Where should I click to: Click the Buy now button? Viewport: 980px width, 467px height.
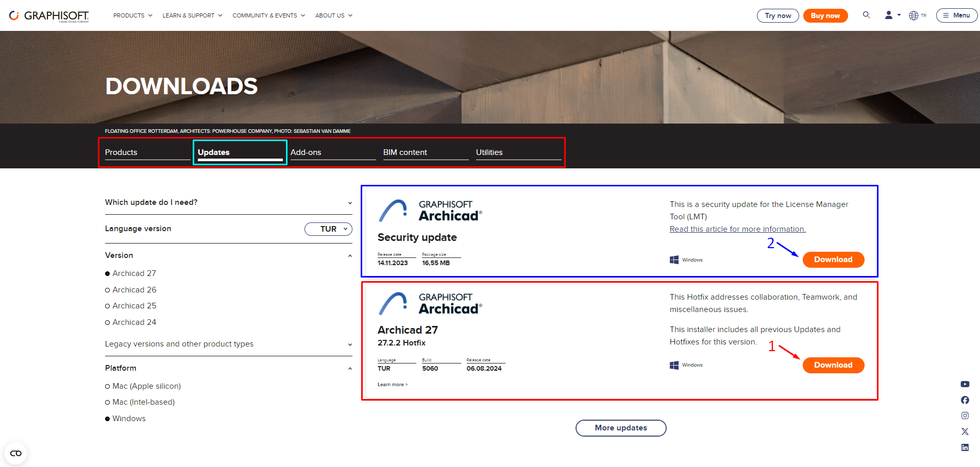pos(825,15)
